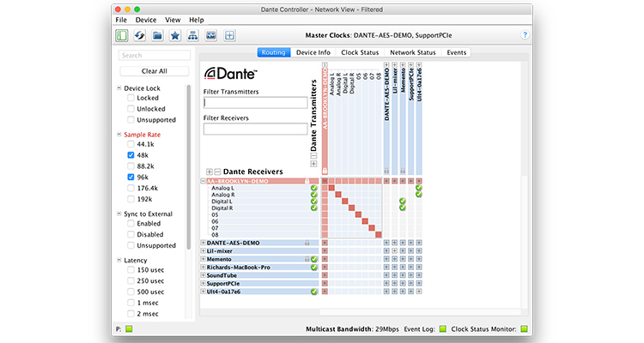Click lock icon on AA-BROOKLYN-DEMO receiver row
Screen dimensions: 644x343
click(x=307, y=181)
